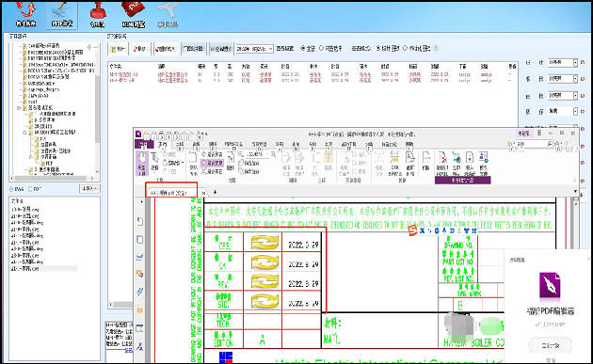The height and width of the screenshot is (364, 593).
Task: Open the Comments panel in the Foxit sidebar
Action: [x=139, y=274]
